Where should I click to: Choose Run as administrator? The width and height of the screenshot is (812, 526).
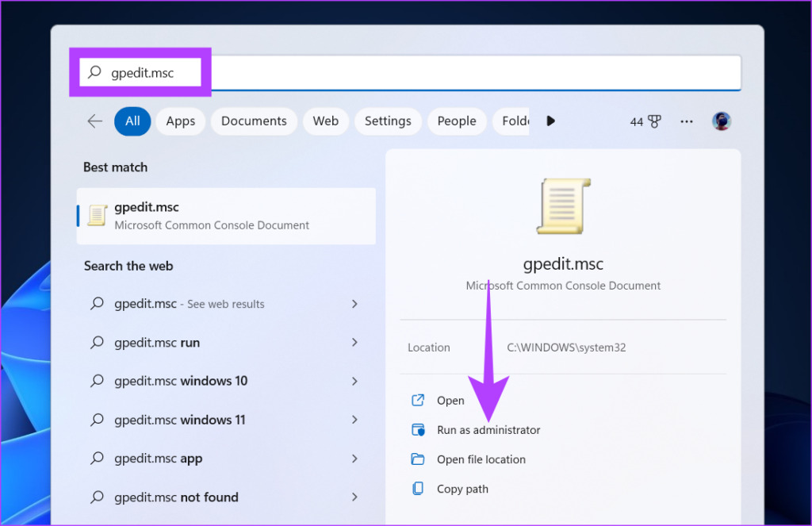[x=488, y=430]
